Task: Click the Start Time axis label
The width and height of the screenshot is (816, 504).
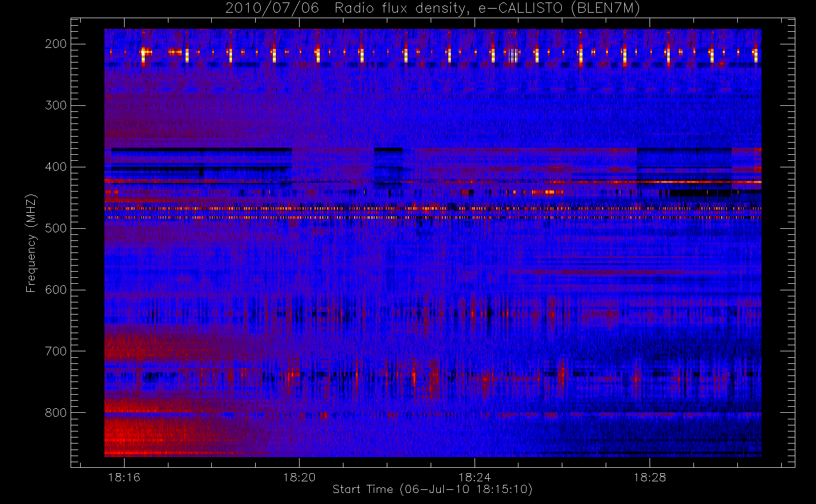Action: (433, 489)
